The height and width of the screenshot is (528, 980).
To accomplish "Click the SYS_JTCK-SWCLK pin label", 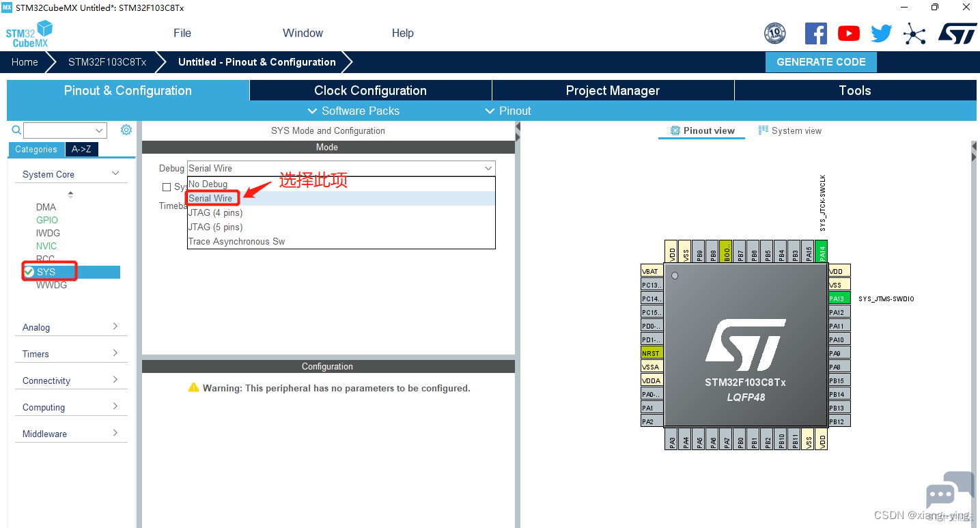I will [823, 204].
